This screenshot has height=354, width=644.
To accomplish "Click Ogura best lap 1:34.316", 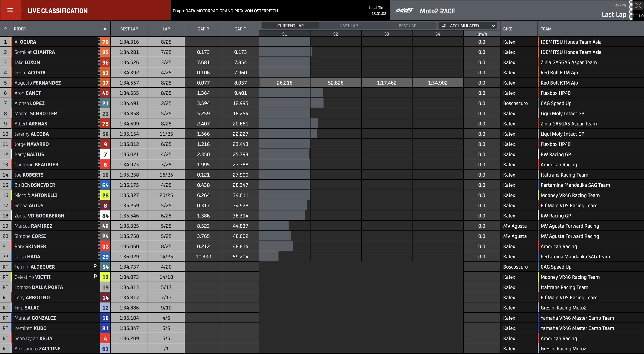I will click(x=129, y=42).
